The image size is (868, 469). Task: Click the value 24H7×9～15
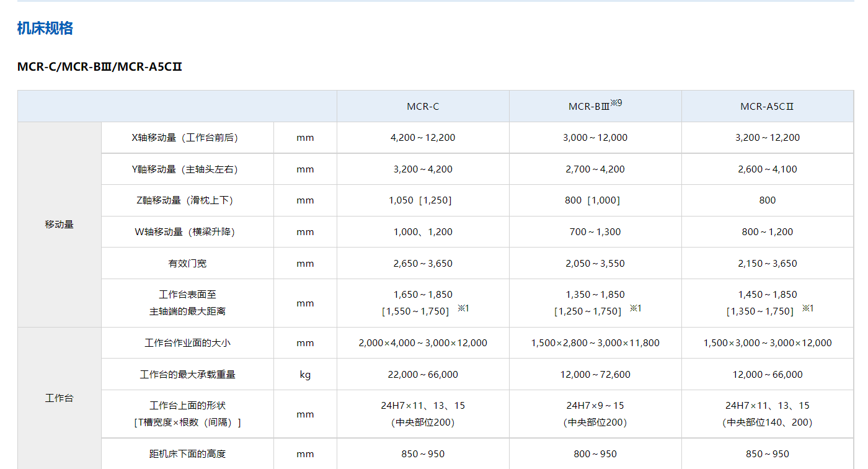click(x=595, y=406)
